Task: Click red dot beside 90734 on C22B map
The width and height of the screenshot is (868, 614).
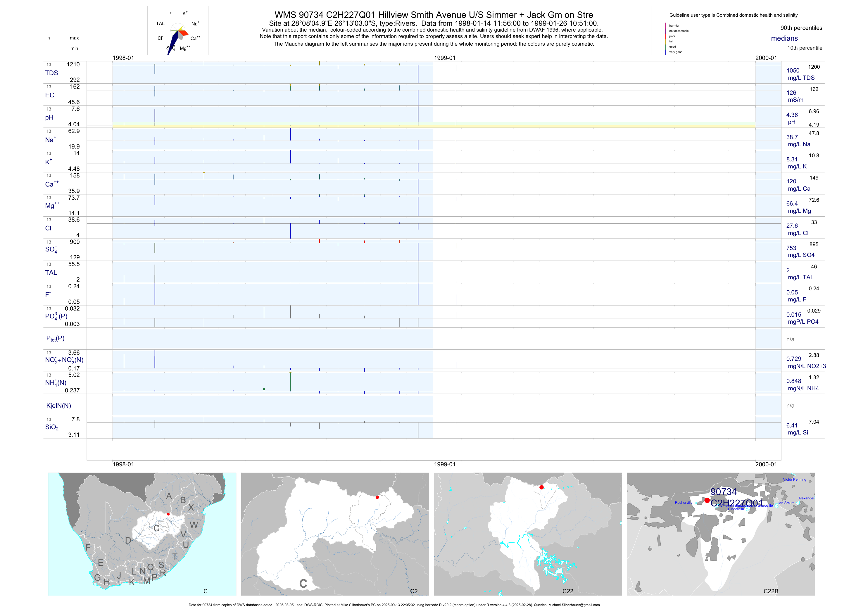Action: pyautogui.click(x=707, y=500)
